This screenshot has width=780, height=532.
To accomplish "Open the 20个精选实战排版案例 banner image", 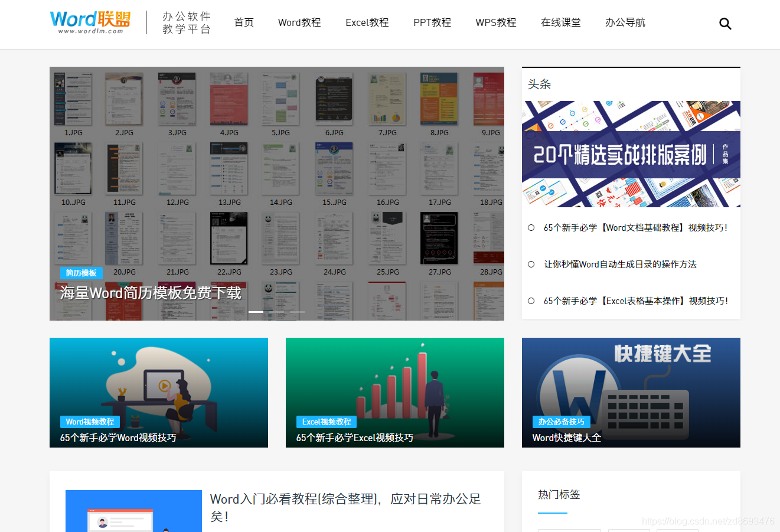I will (631, 154).
